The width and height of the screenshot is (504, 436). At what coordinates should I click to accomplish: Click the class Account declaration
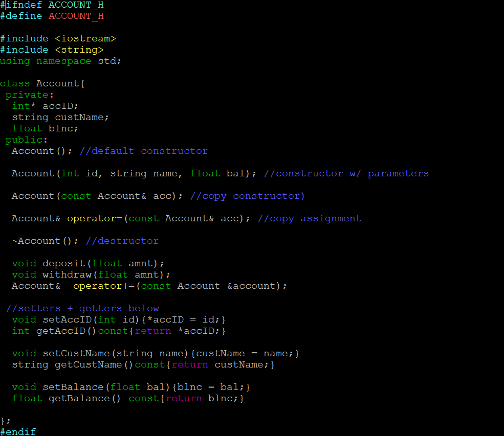pyautogui.click(x=41, y=83)
